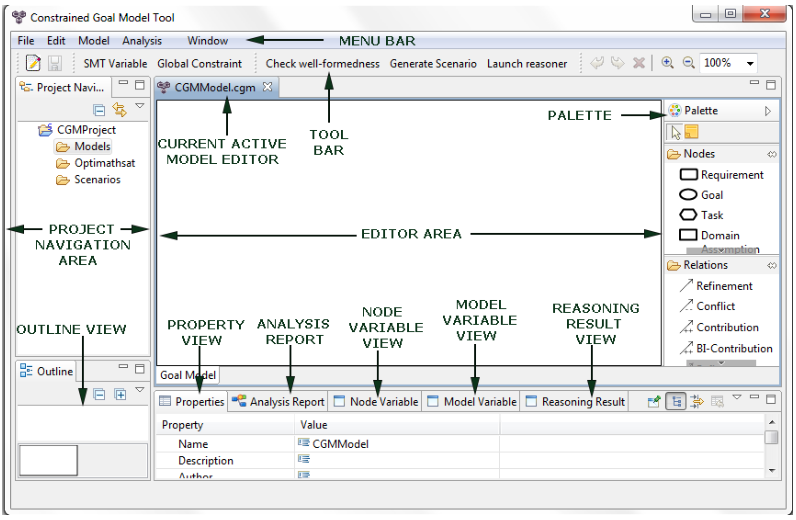
Task: Pin the Properties view to selection
Action: pyautogui.click(x=654, y=402)
